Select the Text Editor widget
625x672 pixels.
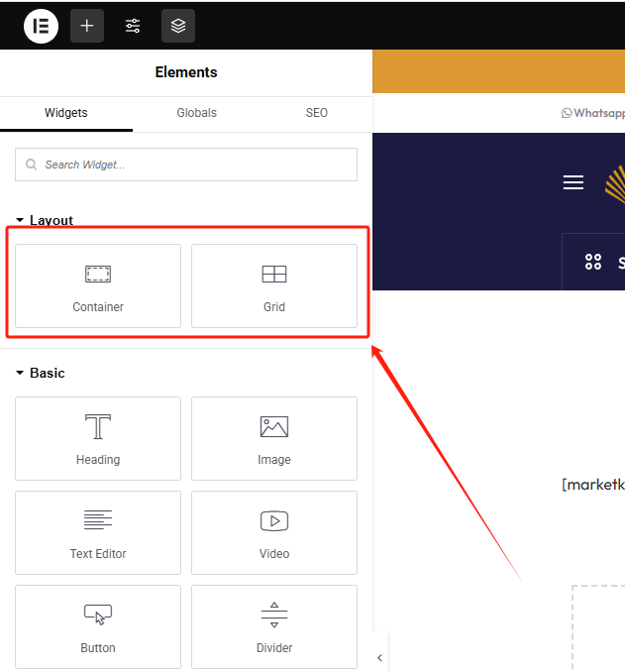(x=98, y=532)
